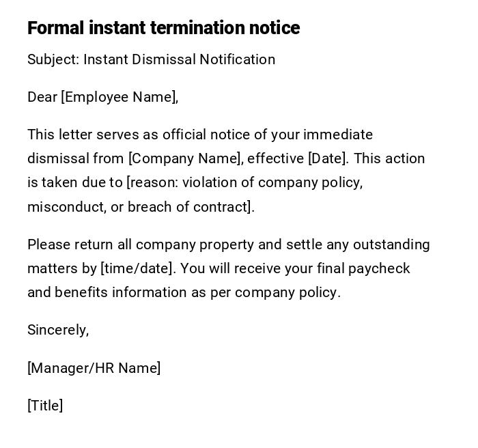Click the word "Sincerely"
This screenshot has width=478, height=448.
point(57,330)
